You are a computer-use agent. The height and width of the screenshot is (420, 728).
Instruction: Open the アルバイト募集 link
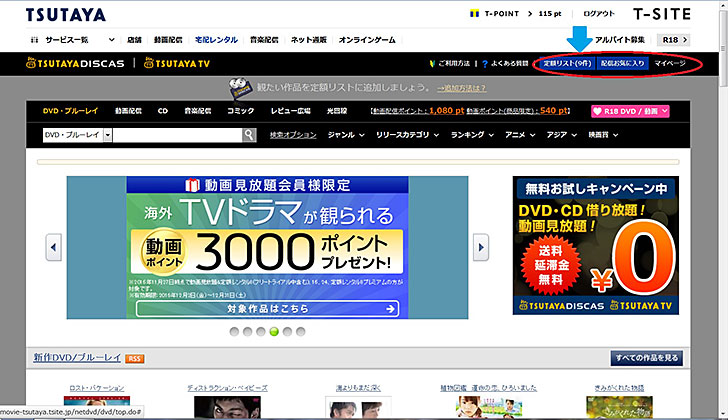click(620, 40)
